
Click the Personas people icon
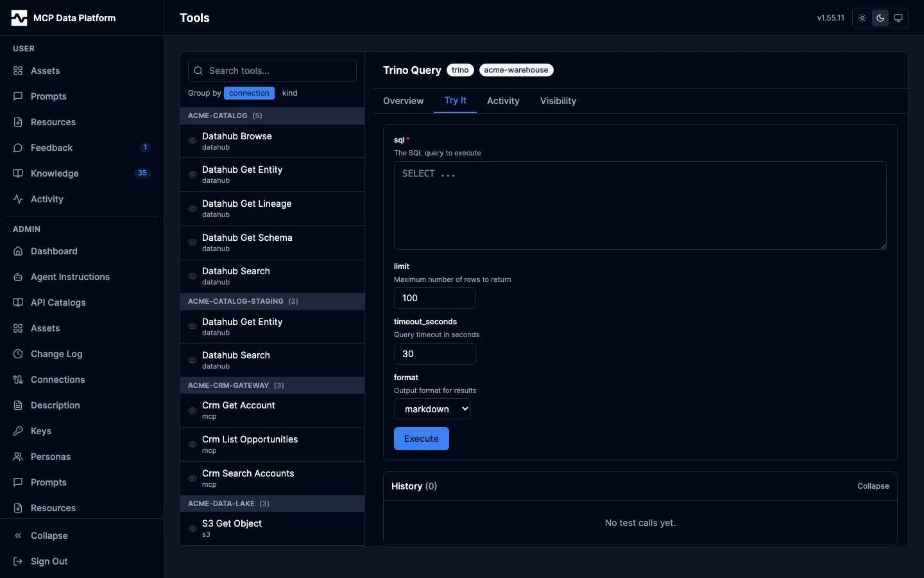pos(18,457)
